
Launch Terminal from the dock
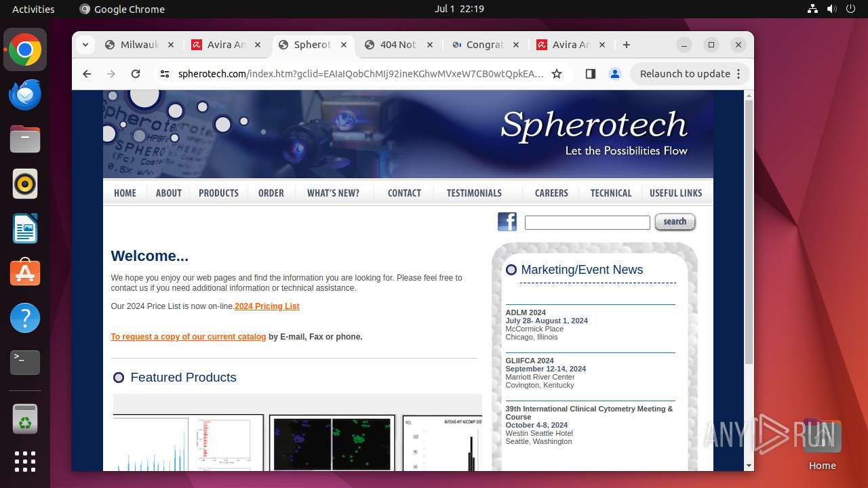(25, 363)
